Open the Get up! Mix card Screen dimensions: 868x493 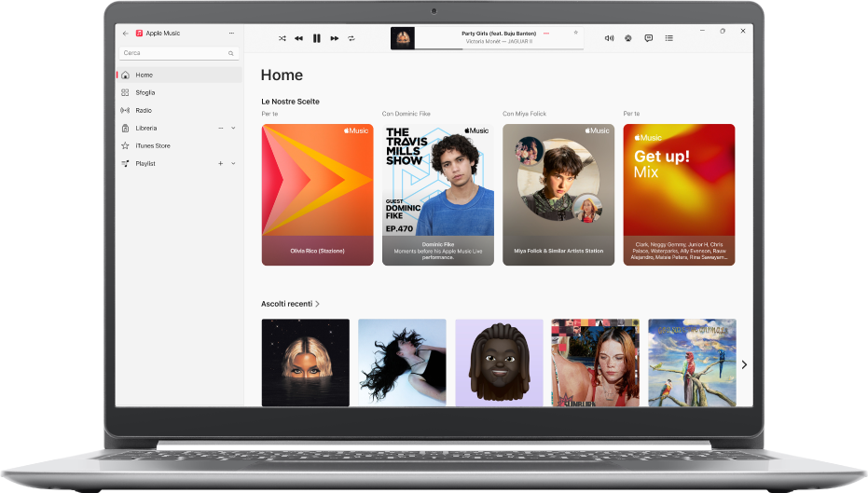[680, 195]
